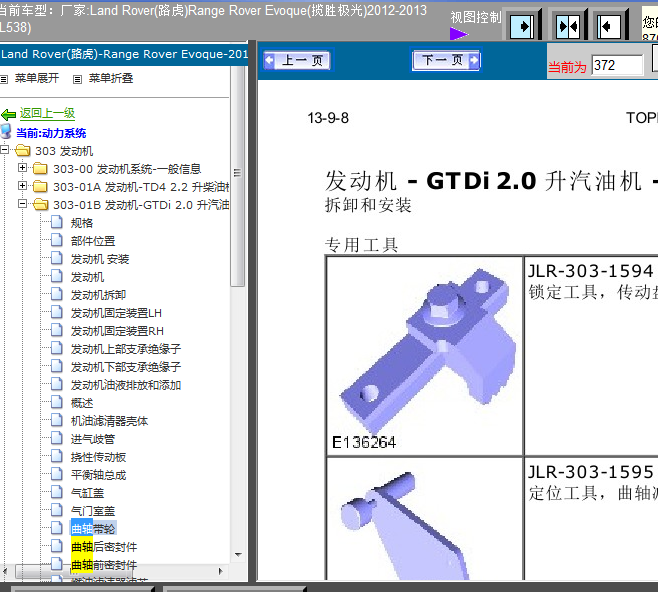Open the 平衡轴总成 document
This screenshot has height=592, width=658.
98,475
